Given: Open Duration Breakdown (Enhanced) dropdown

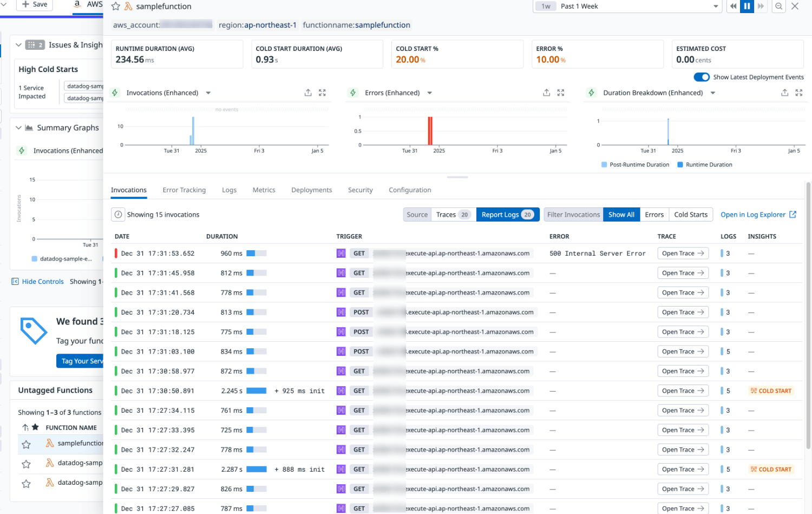Looking at the screenshot, I should point(713,93).
